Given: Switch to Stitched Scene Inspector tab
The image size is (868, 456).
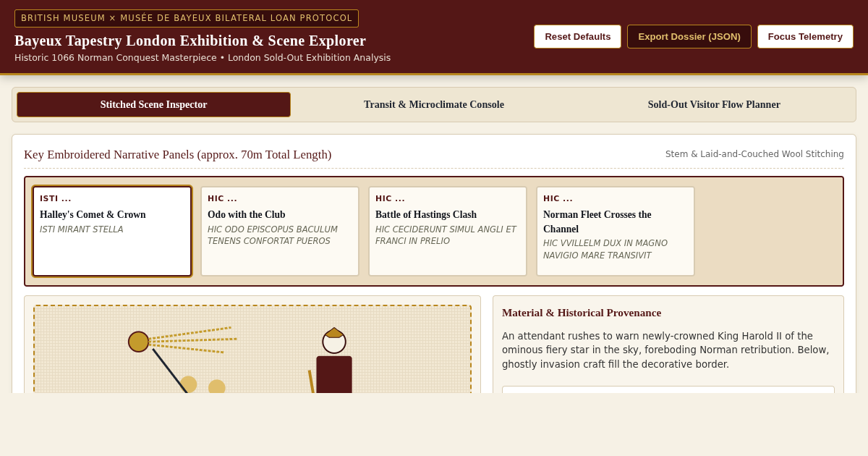Looking at the screenshot, I should point(153,104).
